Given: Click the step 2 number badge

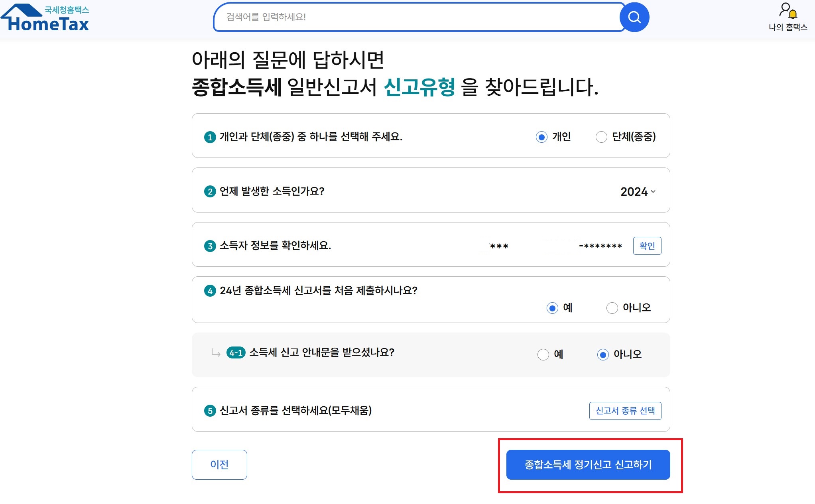Looking at the screenshot, I should 210,191.
